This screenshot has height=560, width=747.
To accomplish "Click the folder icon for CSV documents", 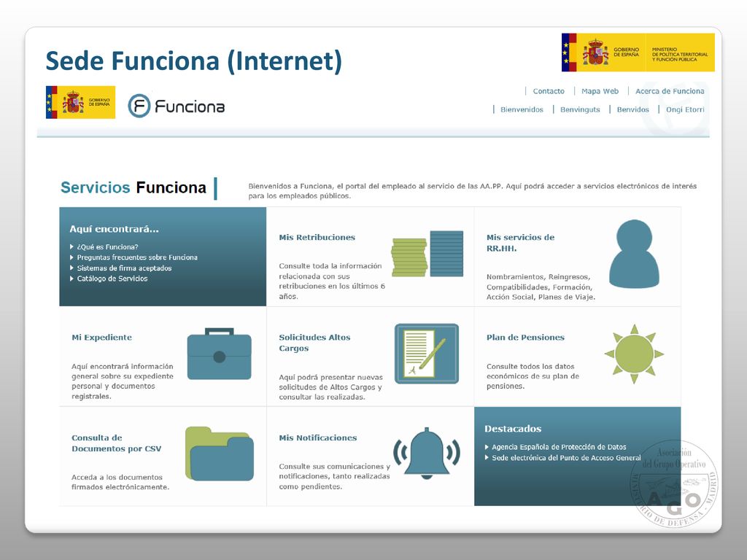I will (219, 454).
